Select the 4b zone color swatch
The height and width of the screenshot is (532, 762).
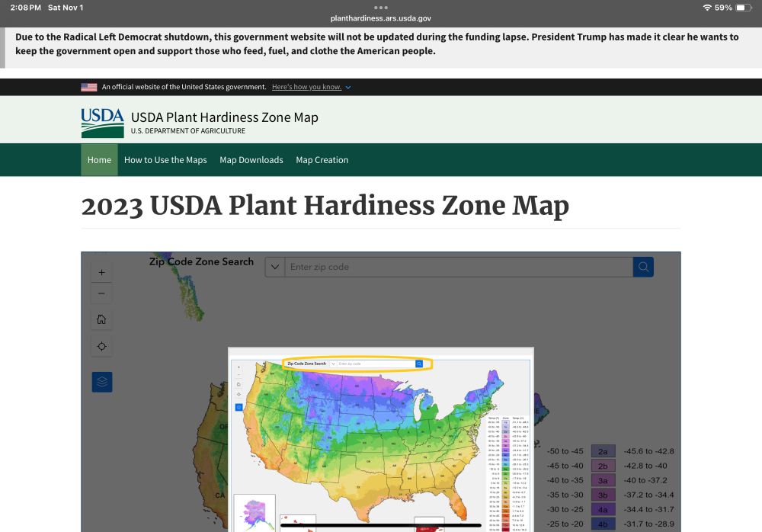[x=603, y=524]
